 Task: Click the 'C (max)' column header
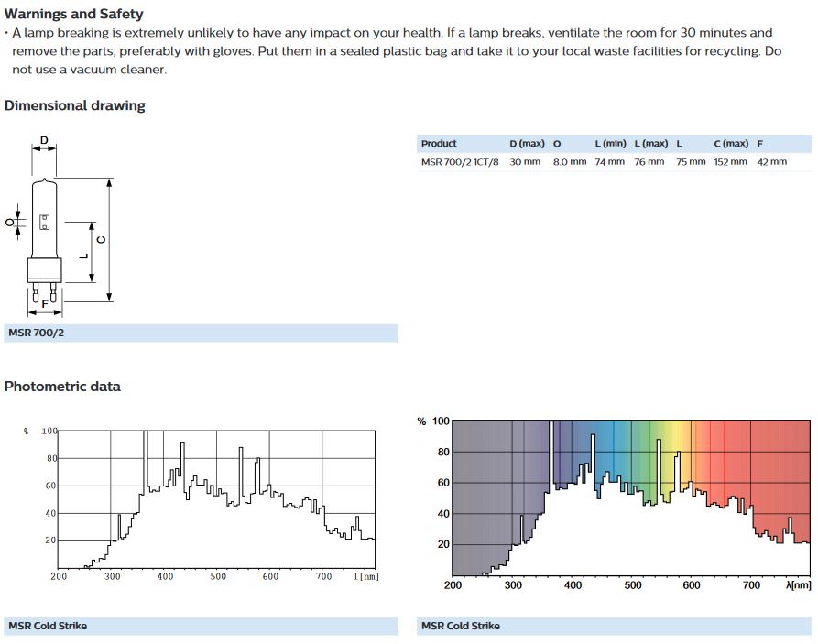pyautogui.click(x=731, y=144)
